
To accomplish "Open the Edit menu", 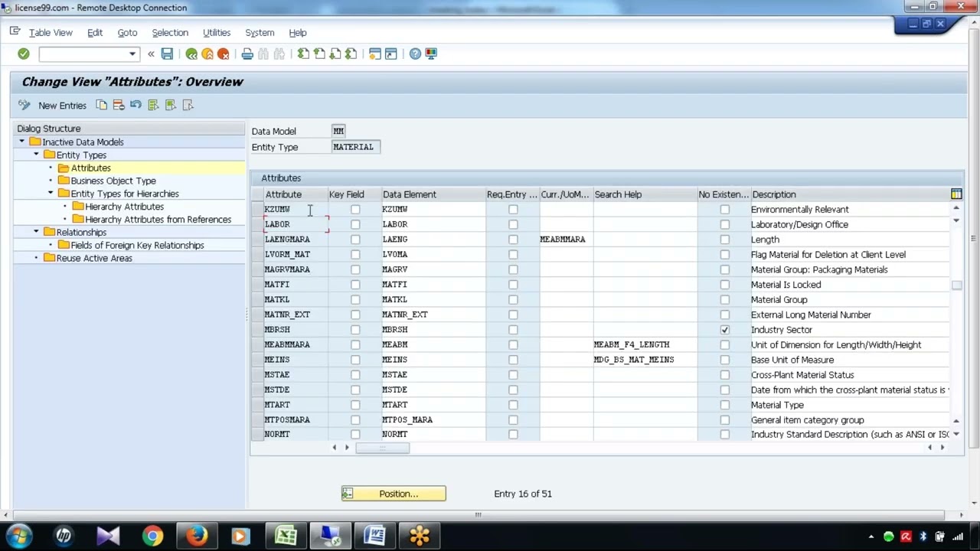I will tap(95, 33).
